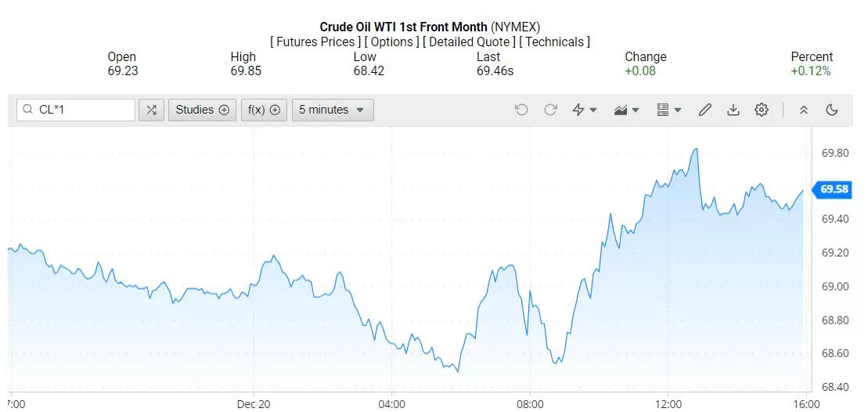Screen dimensions: 868x412
Task: Open chart settings gear
Action: click(x=761, y=110)
